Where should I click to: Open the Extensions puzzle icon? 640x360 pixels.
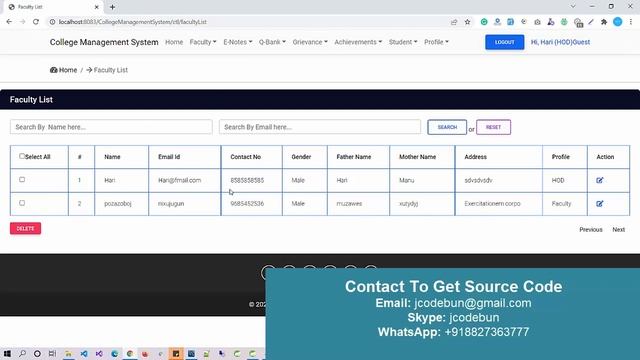point(604,22)
